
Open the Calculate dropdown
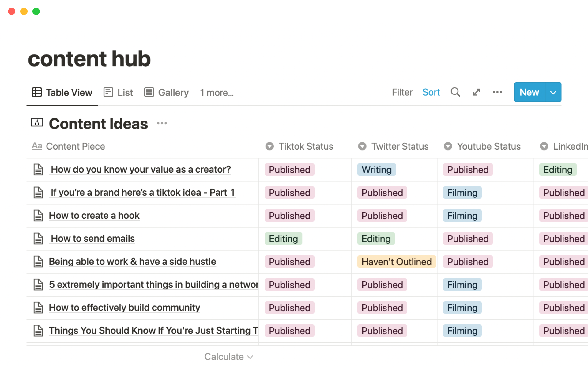pyautogui.click(x=228, y=357)
